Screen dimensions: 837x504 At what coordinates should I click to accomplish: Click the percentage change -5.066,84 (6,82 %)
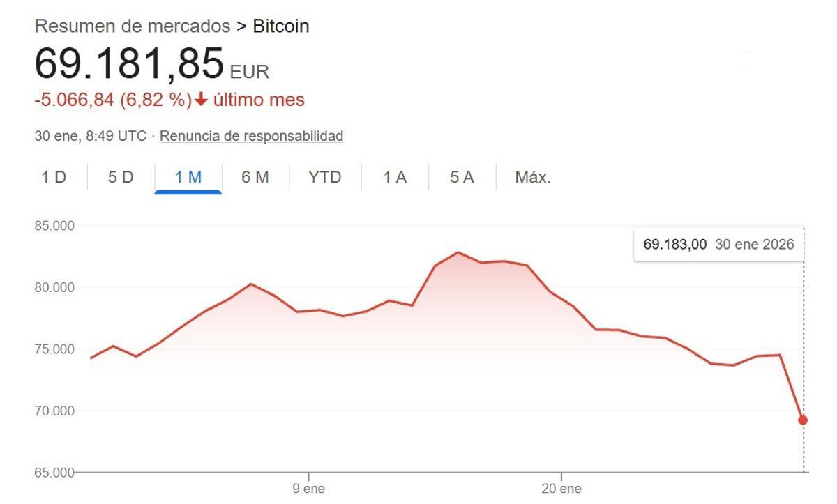114,100
